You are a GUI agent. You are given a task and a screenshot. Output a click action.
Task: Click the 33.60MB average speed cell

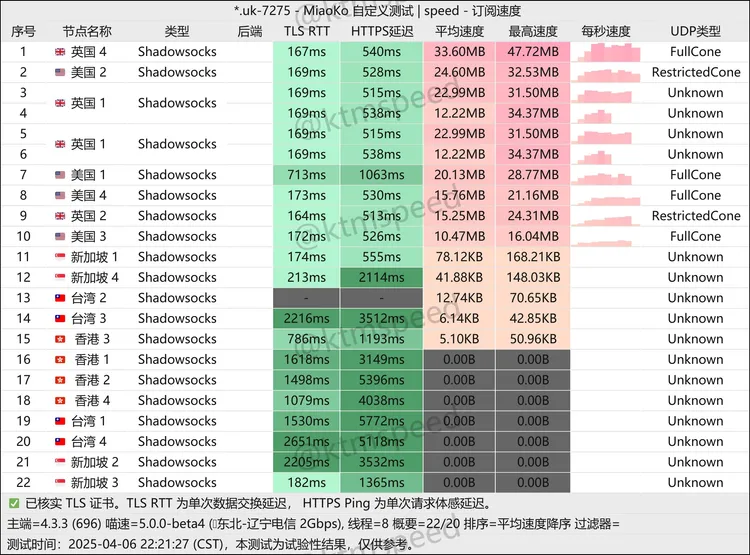pyautogui.click(x=460, y=52)
